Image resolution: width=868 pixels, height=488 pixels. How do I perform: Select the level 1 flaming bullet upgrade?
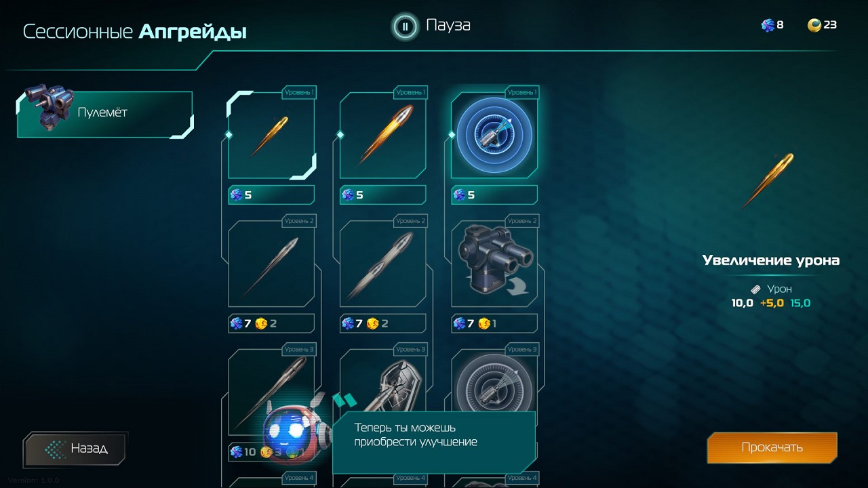(383, 136)
